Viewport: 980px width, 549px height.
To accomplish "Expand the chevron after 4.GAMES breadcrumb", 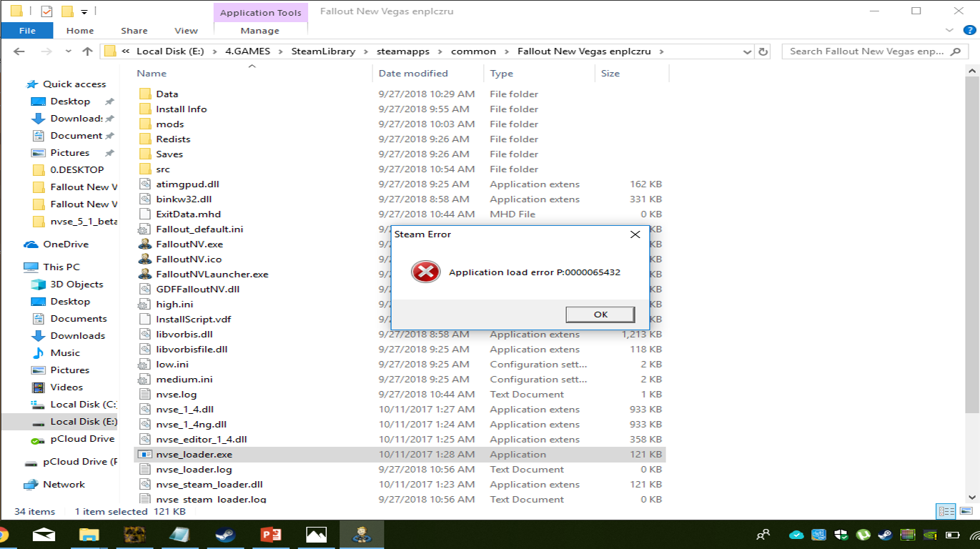I will [281, 51].
